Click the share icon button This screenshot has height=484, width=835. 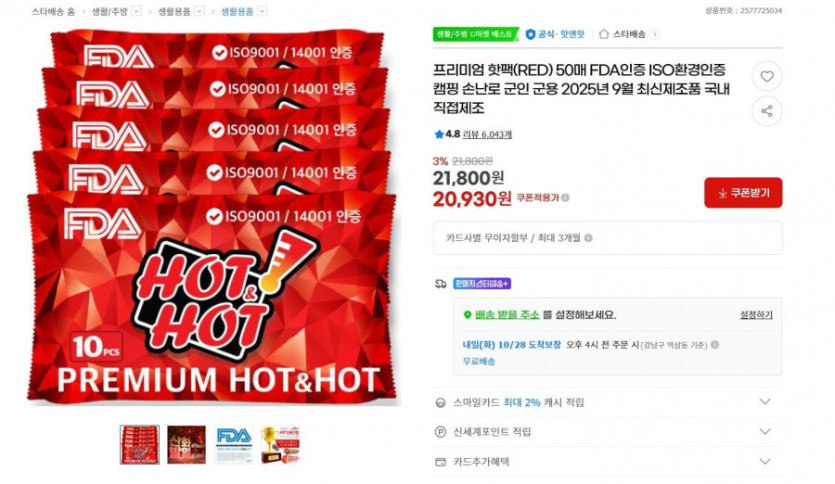tap(766, 111)
